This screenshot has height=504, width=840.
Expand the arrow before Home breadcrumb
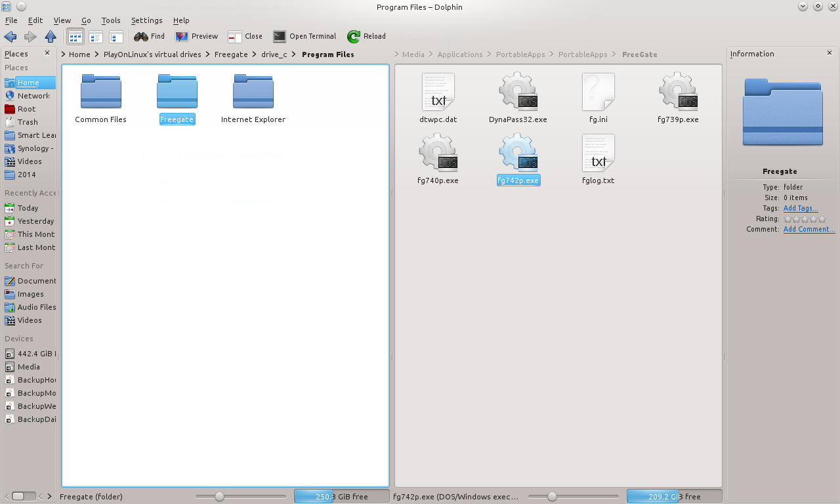pos(64,54)
